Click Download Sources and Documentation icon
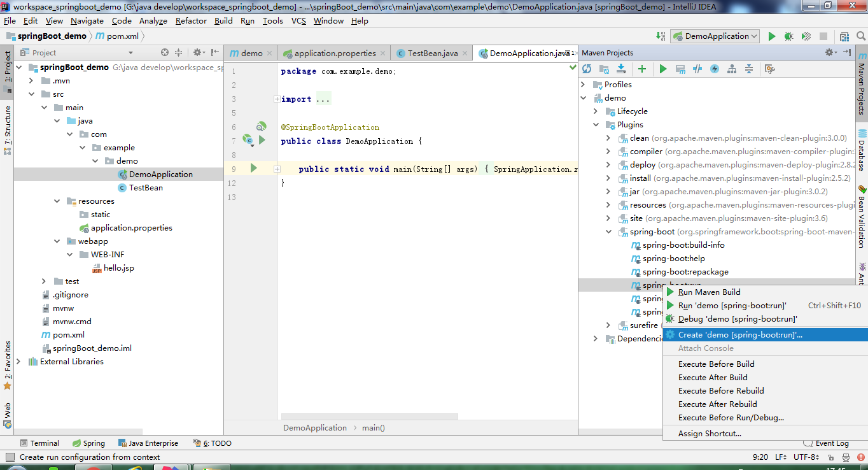This screenshot has width=868, height=470. [x=621, y=69]
